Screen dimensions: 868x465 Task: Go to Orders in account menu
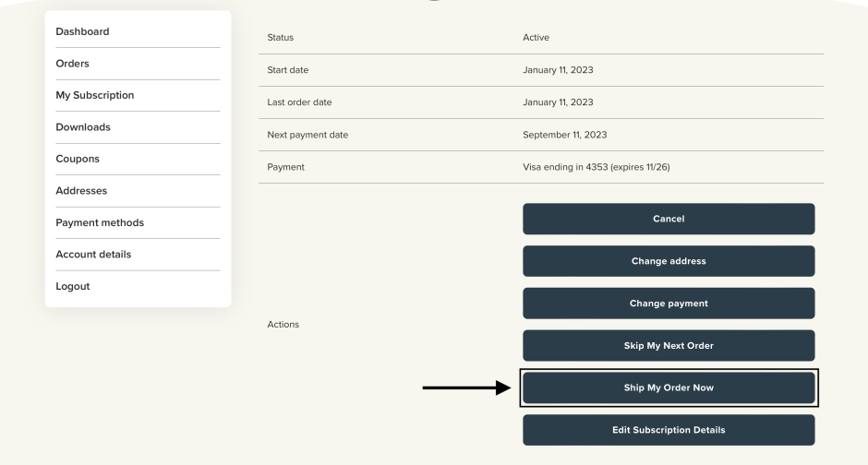78,64
